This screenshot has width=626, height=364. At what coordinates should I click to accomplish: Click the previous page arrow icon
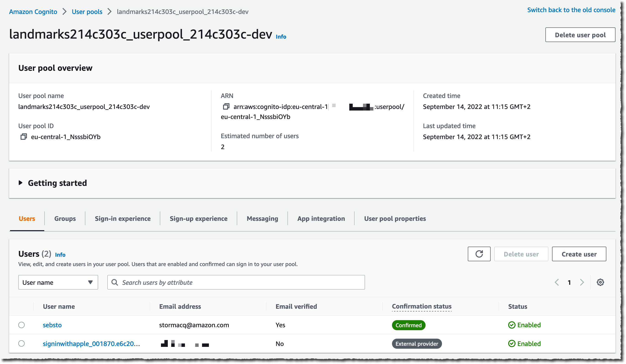tap(557, 282)
